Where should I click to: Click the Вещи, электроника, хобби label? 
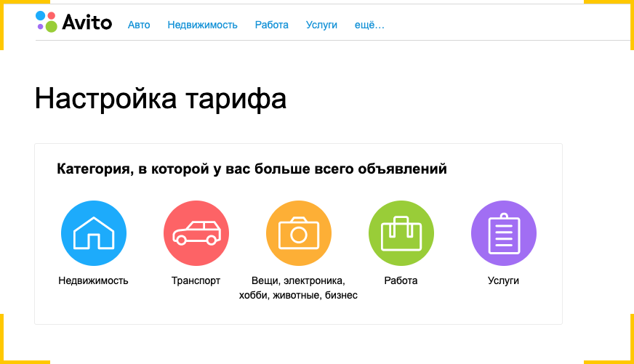click(x=298, y=288)
